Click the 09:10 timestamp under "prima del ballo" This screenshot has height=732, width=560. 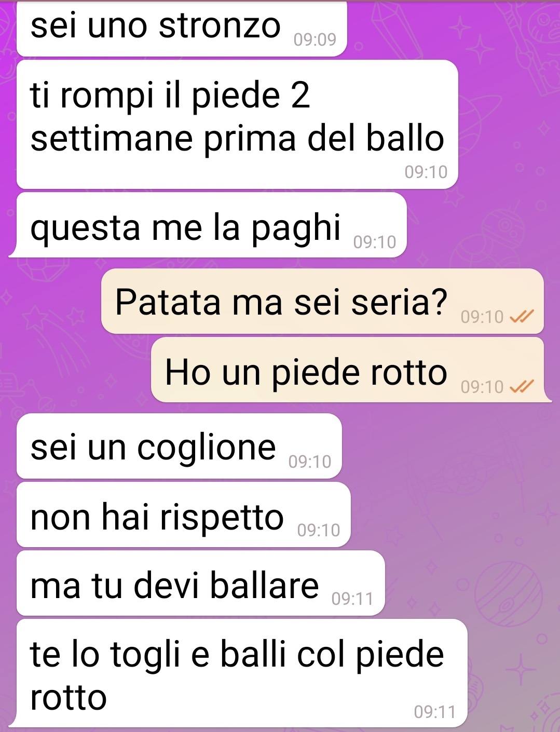(426, 172)
